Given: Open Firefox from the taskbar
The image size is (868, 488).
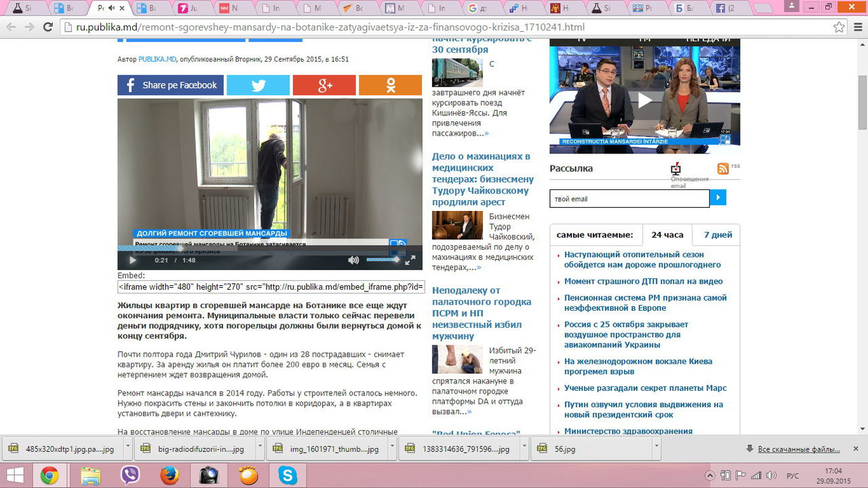Looking at the screenshot, I should click(169, 475).
